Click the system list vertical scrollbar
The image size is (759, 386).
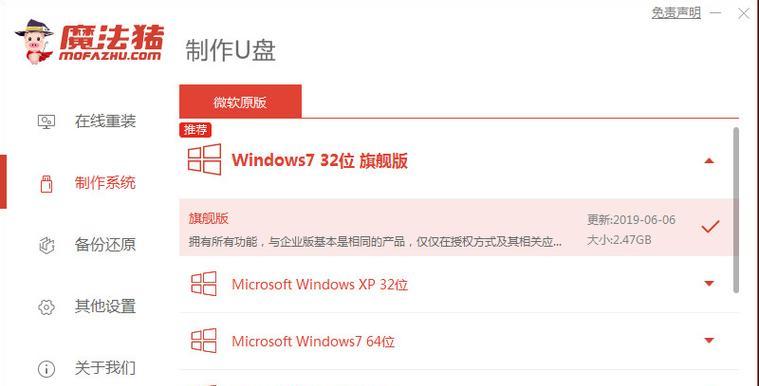pos(736,210)
